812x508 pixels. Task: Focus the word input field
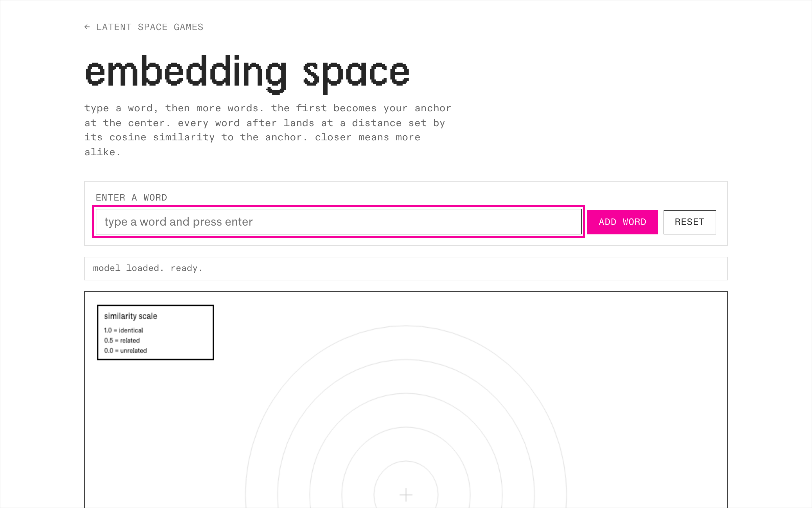click(x=338, y=222)
